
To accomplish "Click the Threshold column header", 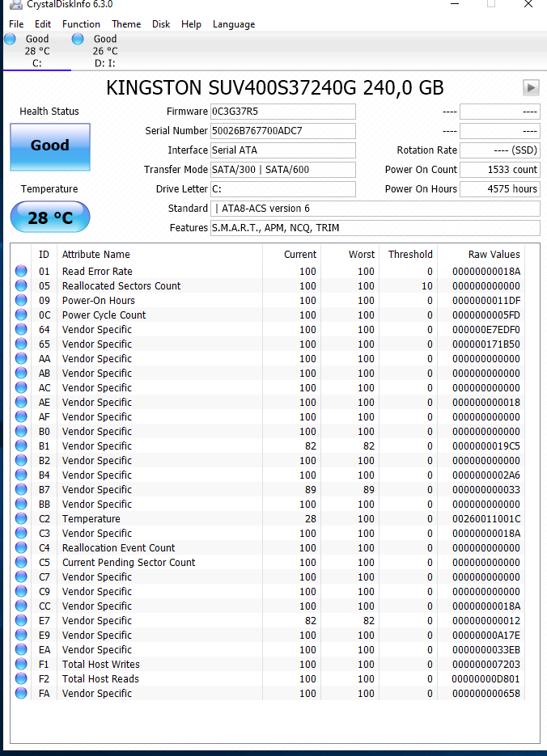I will pos(409,254).
